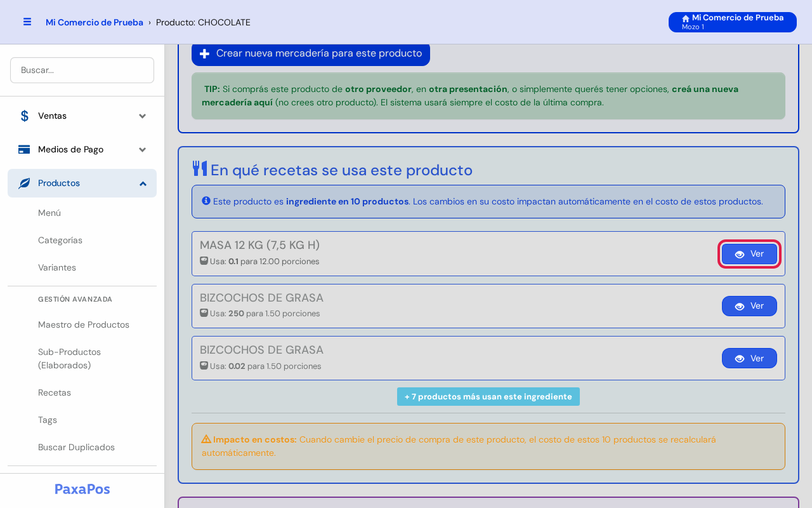Screen dimensions: 812x508
Task: Expand the Ventas menu chevron
Action: (143, 116)
